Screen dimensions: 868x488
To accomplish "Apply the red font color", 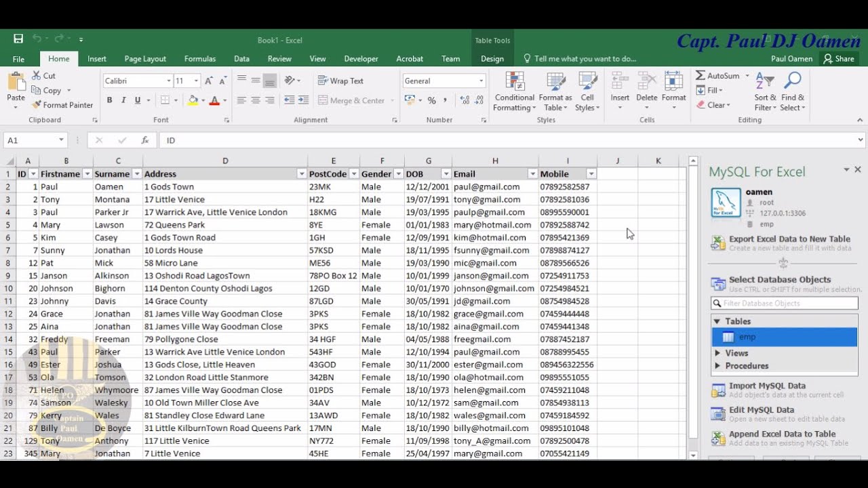I will [x=214, y=100].
